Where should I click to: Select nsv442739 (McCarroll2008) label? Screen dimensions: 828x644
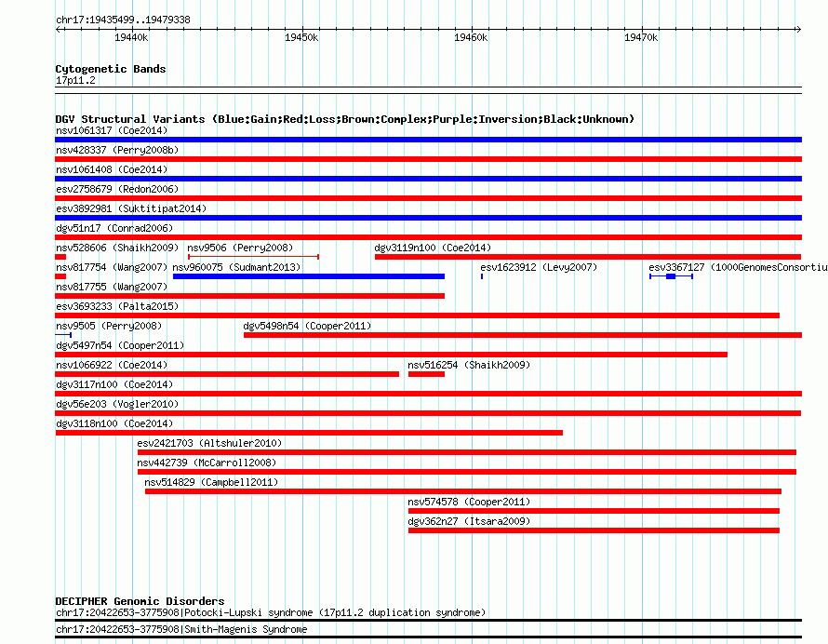pyautogui.click(x=207, y=463)
